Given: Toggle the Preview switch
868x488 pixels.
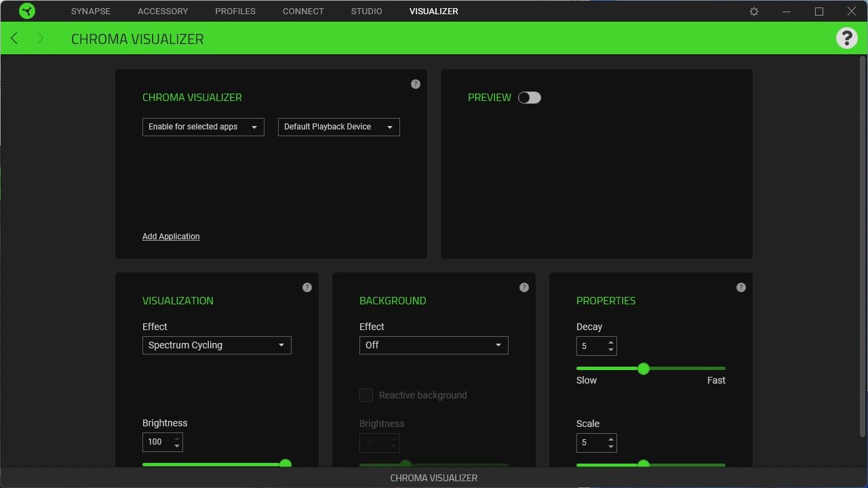Looking at the screenshot, I should (530, 98).
